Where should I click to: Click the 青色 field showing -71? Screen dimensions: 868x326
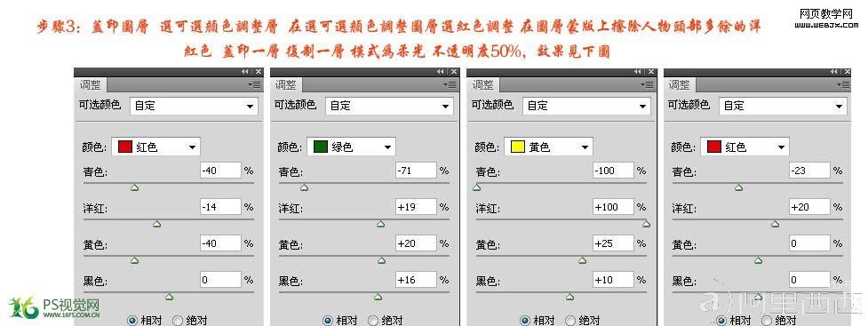point(417,171)
